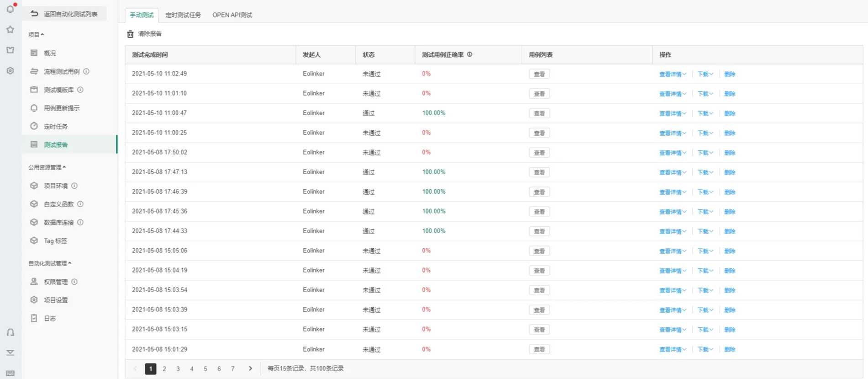Click the 定时任务 clock icon
This screenshot has width=868, height=379.
pos(34,126)
